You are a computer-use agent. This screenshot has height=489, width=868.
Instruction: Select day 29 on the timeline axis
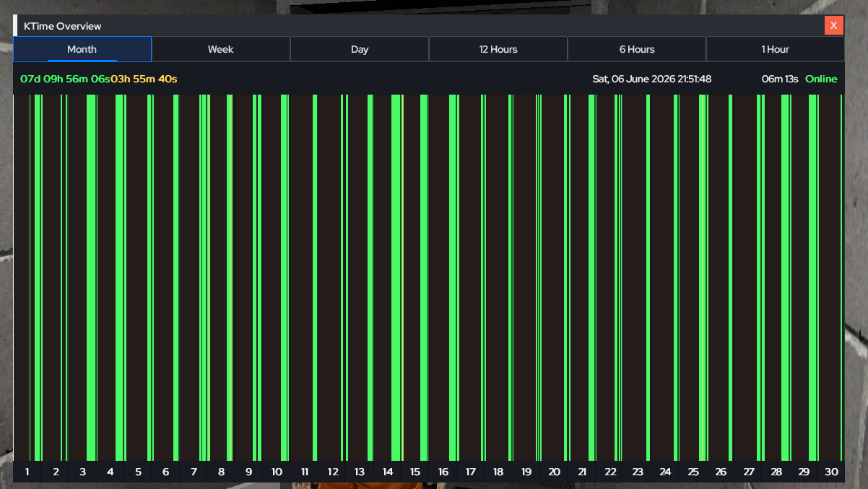pyautogui.click(x=804, y=472)
